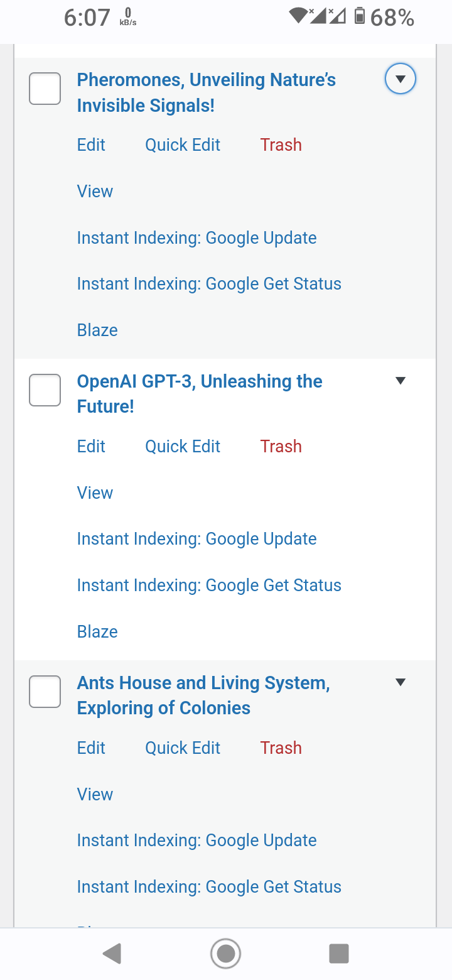Toggle details arrow for OpenAI GPT-3 post
Image resolution: width=452 pixels, height=980 pixels.
click(401, 381)
